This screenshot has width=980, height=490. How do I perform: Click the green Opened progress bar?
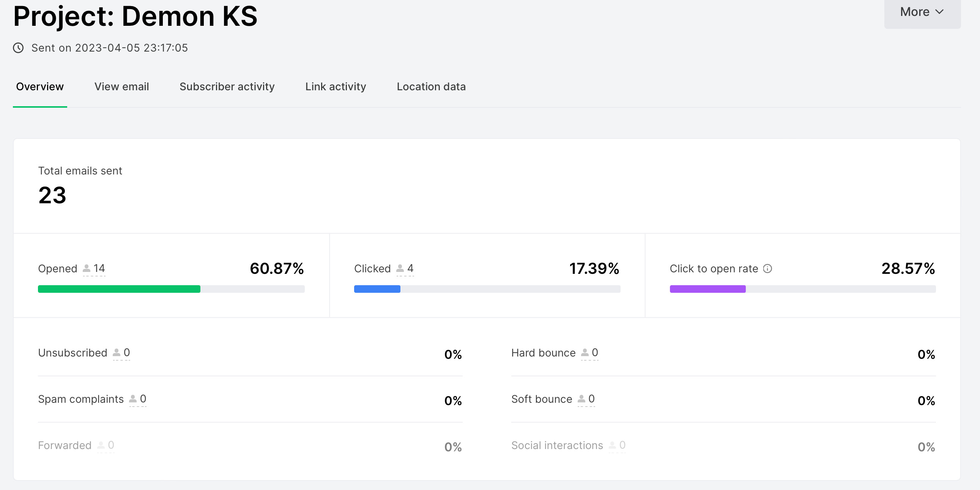[119, 289]
